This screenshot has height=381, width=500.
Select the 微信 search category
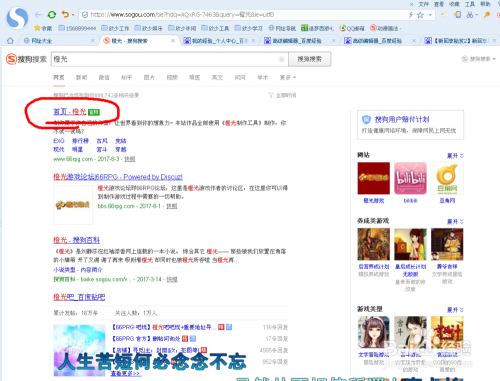click(104, 77)
